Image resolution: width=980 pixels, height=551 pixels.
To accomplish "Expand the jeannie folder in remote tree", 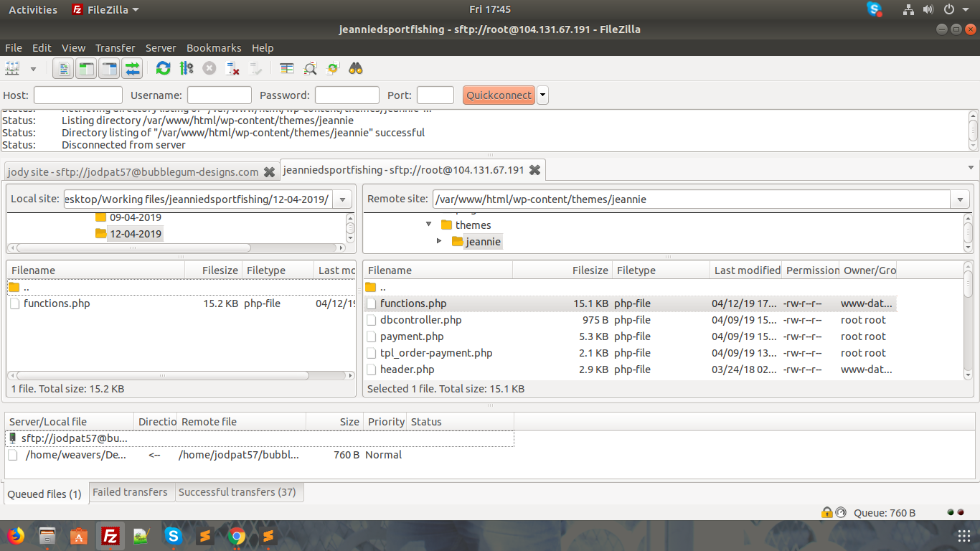I will [439, 241].
